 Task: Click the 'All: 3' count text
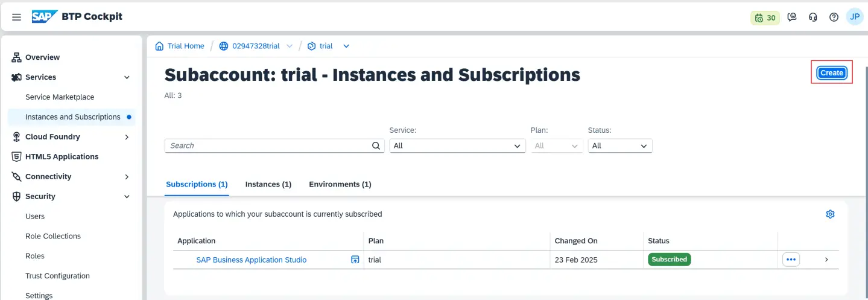(173, 95)
